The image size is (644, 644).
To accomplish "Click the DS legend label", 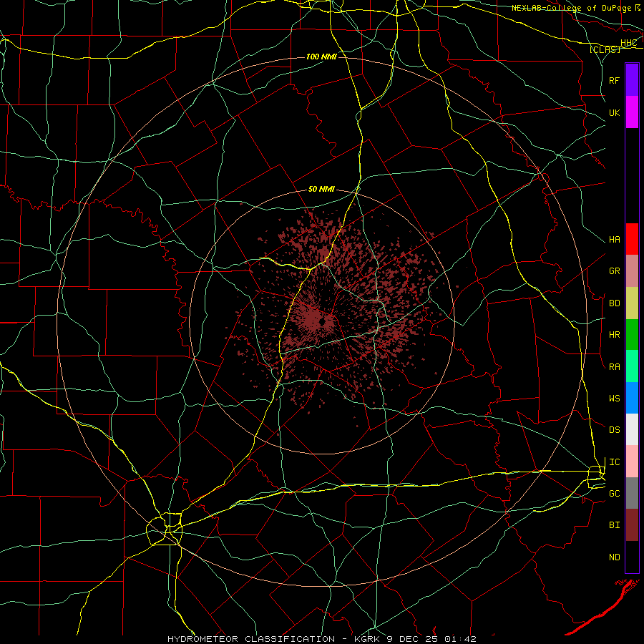I will pyautogui.click(x=615, y=430).
